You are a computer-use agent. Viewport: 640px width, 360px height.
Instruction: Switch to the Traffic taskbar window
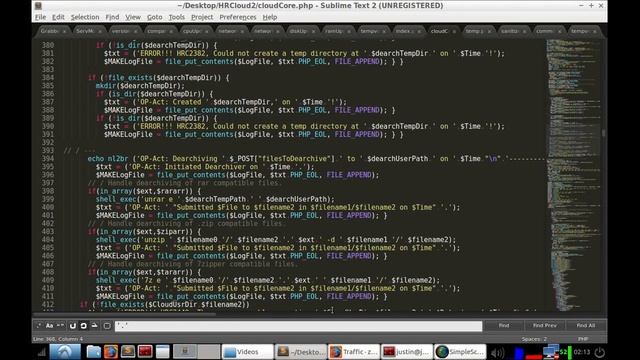coord(353,352)
